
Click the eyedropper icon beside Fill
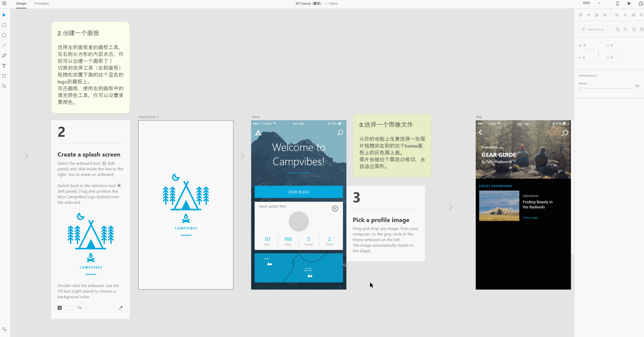[x=121, y=308]
